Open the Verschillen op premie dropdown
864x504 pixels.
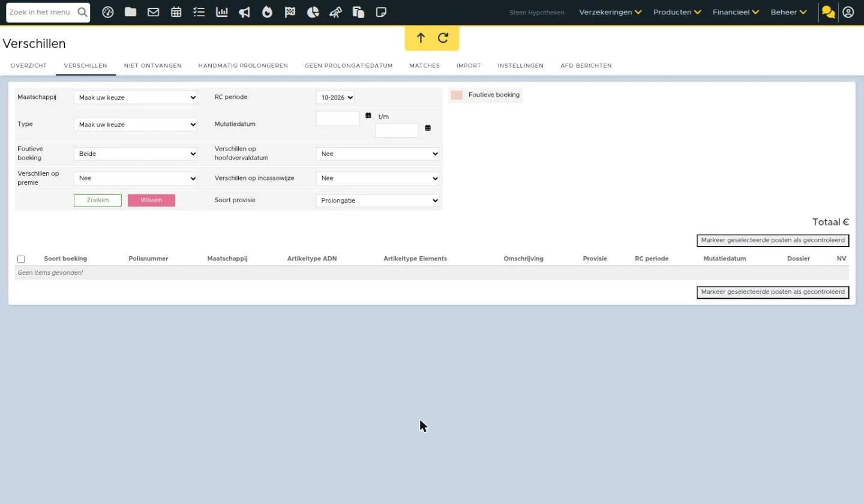click(135, 178)
